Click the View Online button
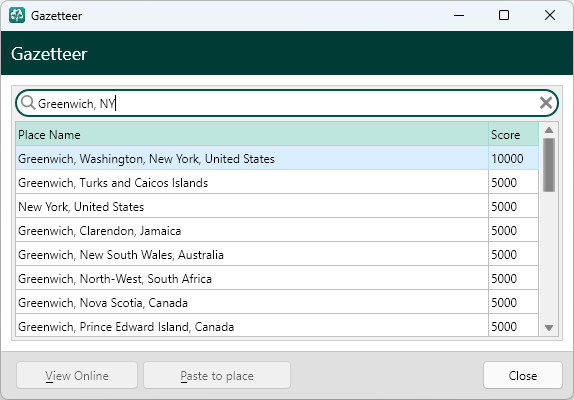Screen dimensions: 574x400 77,375
